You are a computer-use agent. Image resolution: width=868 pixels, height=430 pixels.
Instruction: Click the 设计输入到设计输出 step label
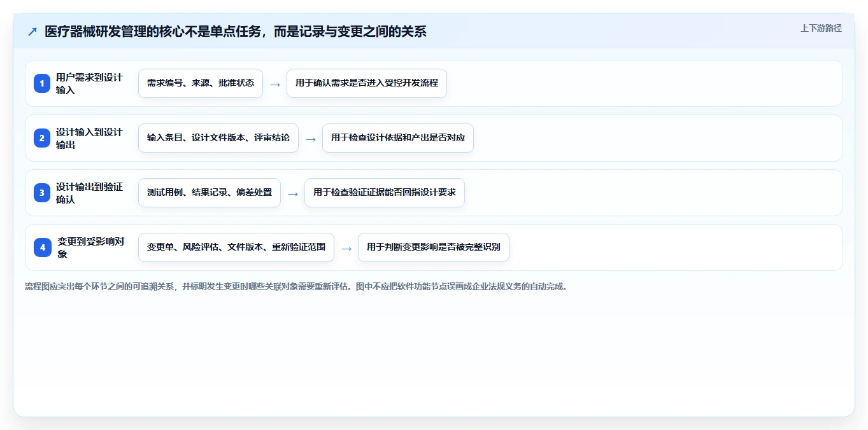(89, 138)
